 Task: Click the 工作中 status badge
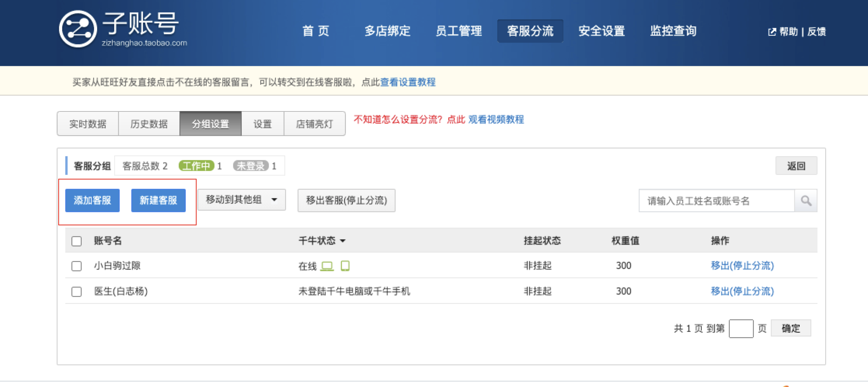point(197,166)
